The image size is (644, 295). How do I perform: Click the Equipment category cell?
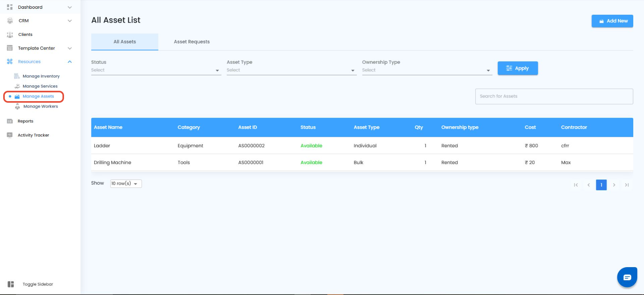coord(190,146)
